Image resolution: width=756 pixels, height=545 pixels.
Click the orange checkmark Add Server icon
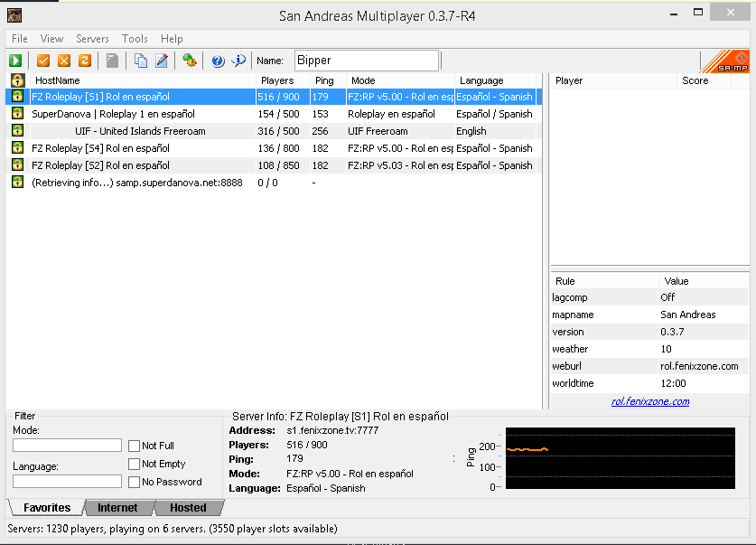coord(43,61)
